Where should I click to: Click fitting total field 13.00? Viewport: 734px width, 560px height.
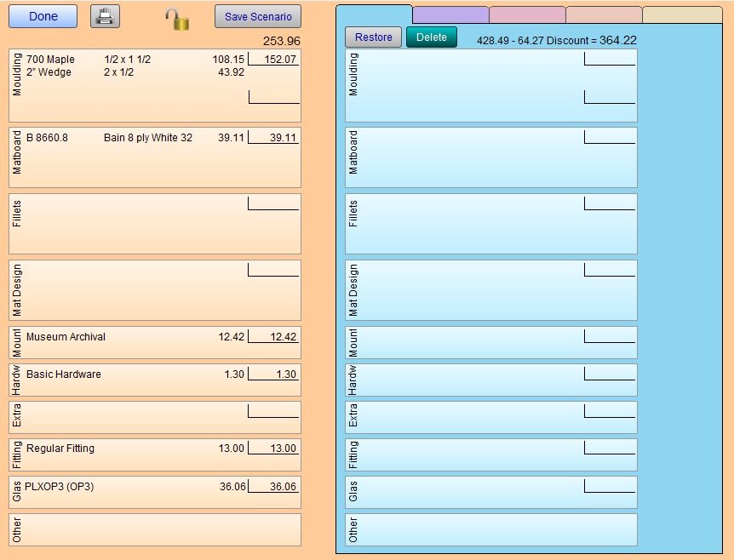pyautogui.click(x=273, y=449)
